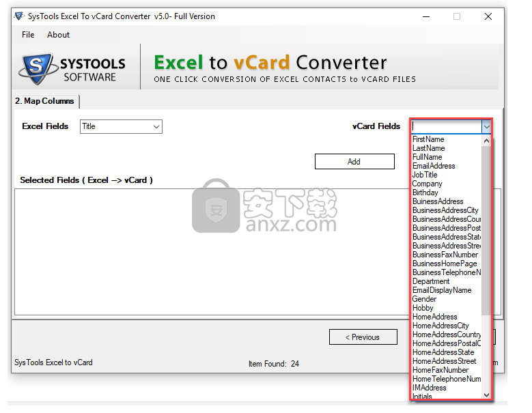Close the converter window

tap(488, 16)
